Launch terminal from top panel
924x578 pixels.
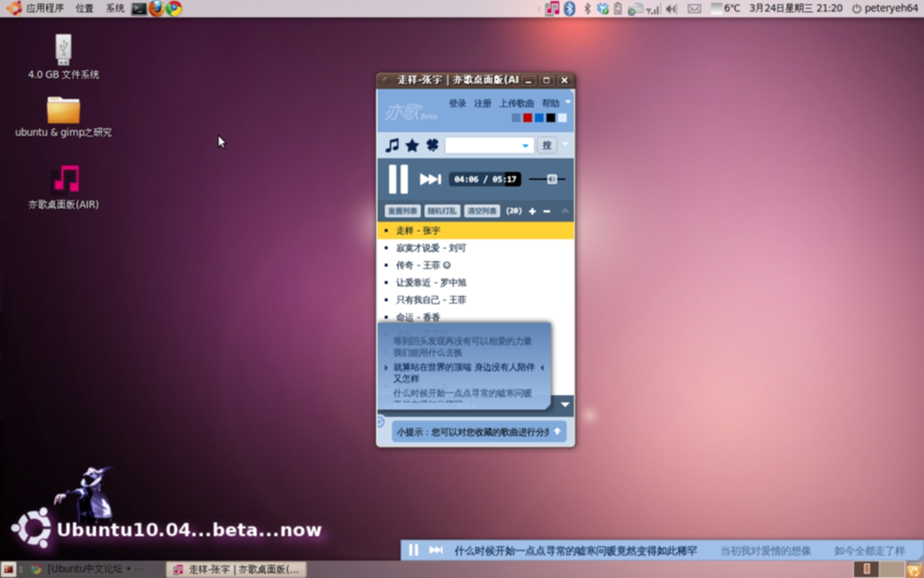click(139, 9)
